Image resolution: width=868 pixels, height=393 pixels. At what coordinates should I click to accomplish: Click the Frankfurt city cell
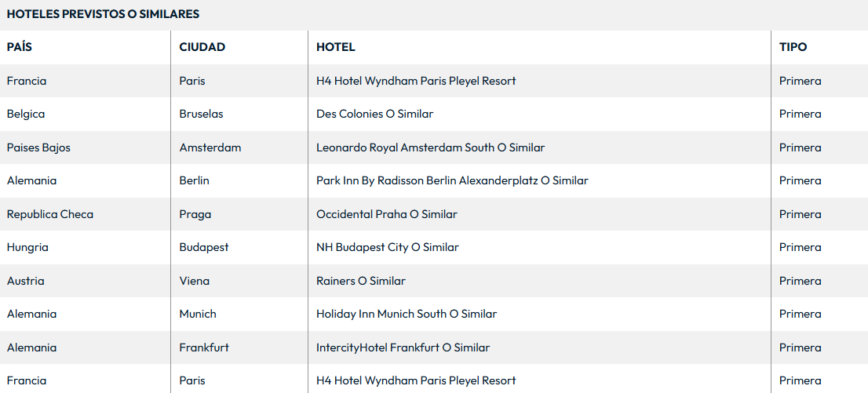pos(203,348)
